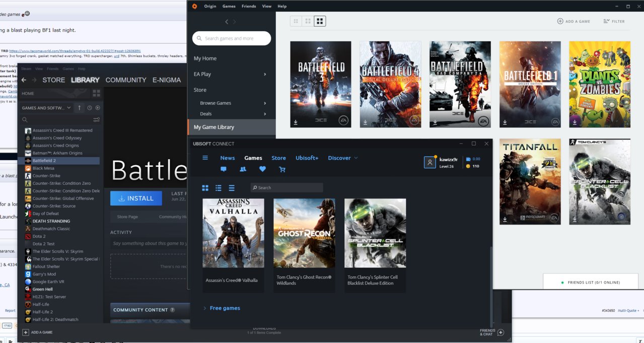The width and height of the screenshot is (644, 343).
Task: Open the Origin Friends menu
Action: [249, 6]
